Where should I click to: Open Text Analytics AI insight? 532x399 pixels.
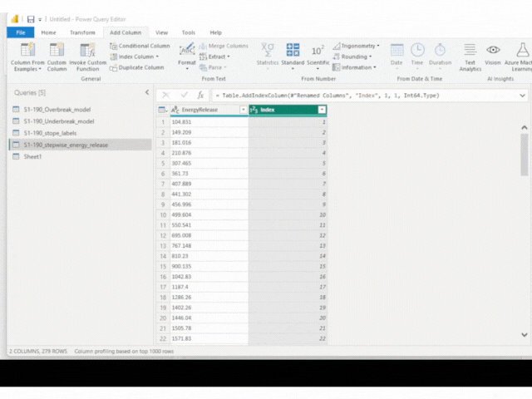[470, 57]
